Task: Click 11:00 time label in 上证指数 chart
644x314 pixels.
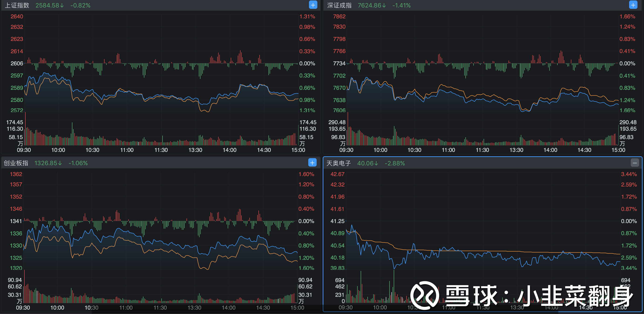Action: [127, 150]
